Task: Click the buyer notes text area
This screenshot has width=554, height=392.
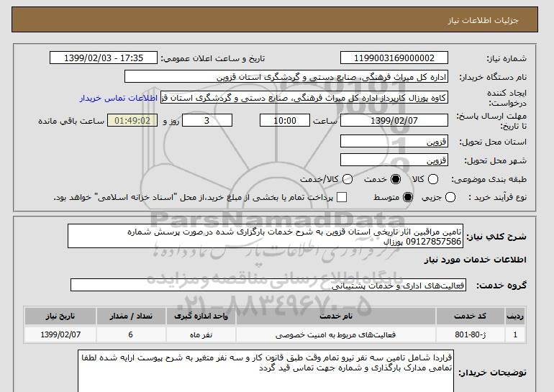Action: pos(265,371)
